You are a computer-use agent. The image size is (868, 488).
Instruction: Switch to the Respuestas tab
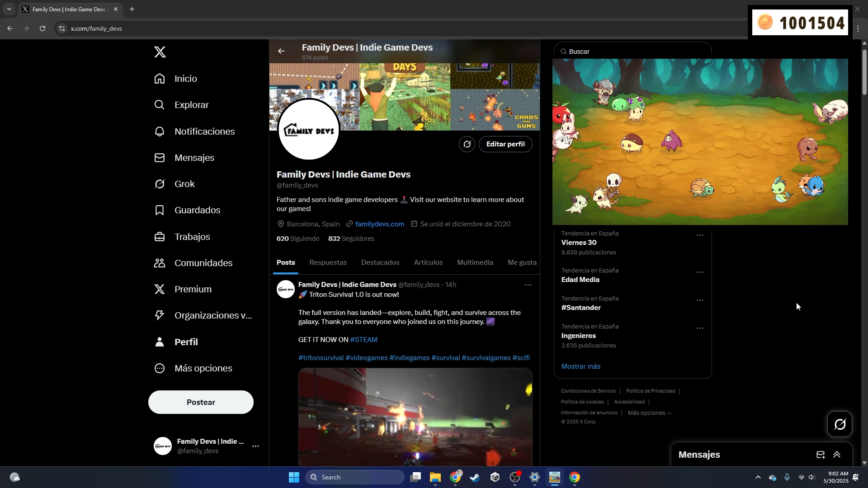pyautogui.click(x=328, y=263)
